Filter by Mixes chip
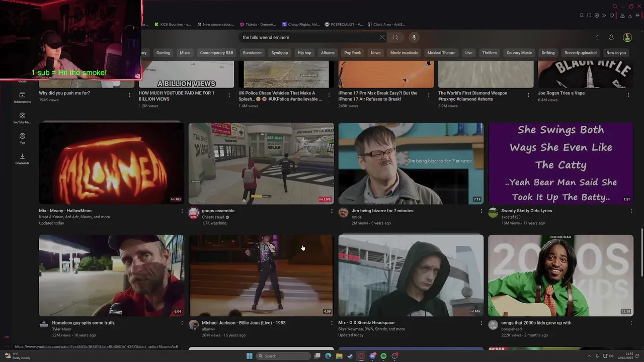Screen dimensions: 644x362 pyautogui.click(x=185, y=53)
